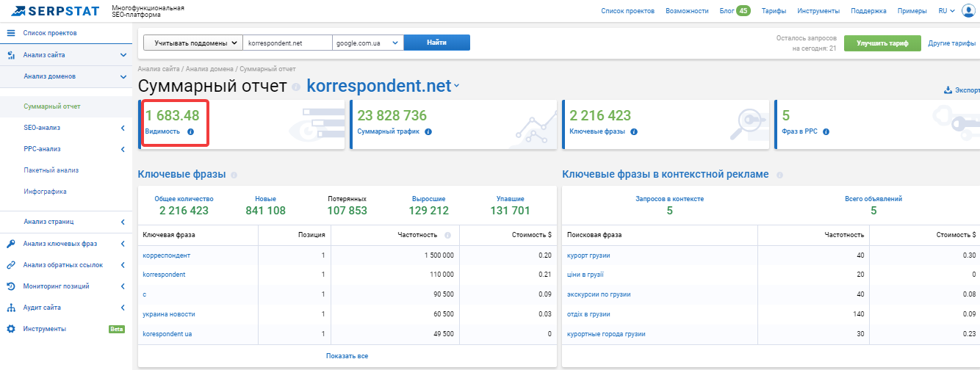Open info tooltip next to Видимость
This screenshot has width=980, height=370.
(x=190, y=132)
